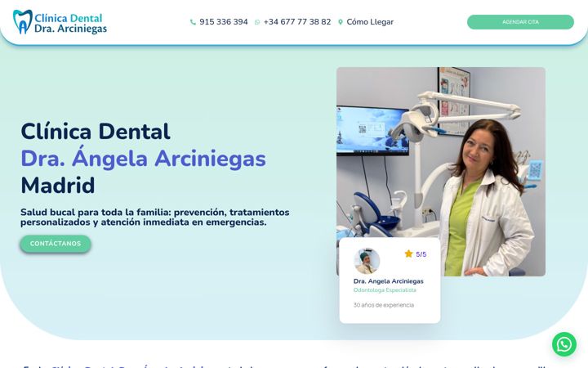Open the Cómo Llegar directions link

370,22
